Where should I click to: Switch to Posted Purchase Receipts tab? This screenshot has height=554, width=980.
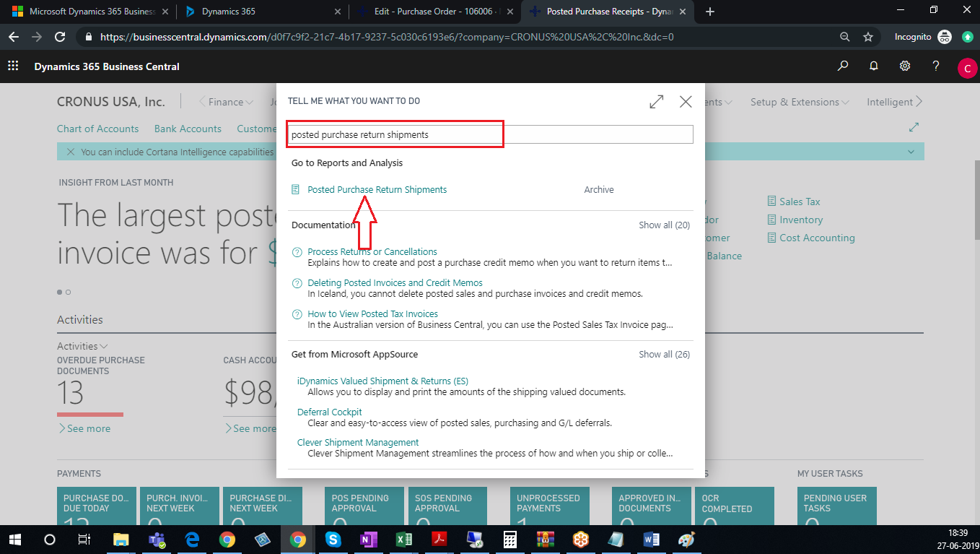[x=606, y=12]
